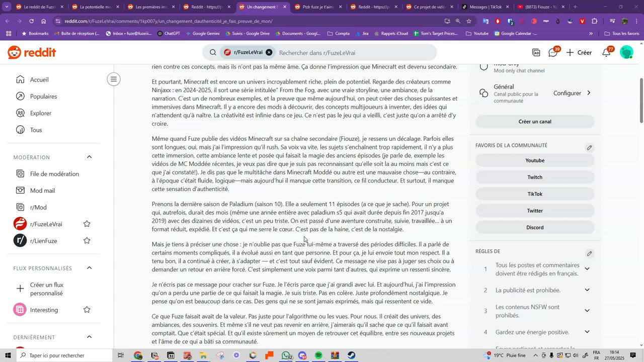Open the Reddit advertise AD icon
Image resolution: width=644 pixels, height=362 pixels.
click(536, 52)
